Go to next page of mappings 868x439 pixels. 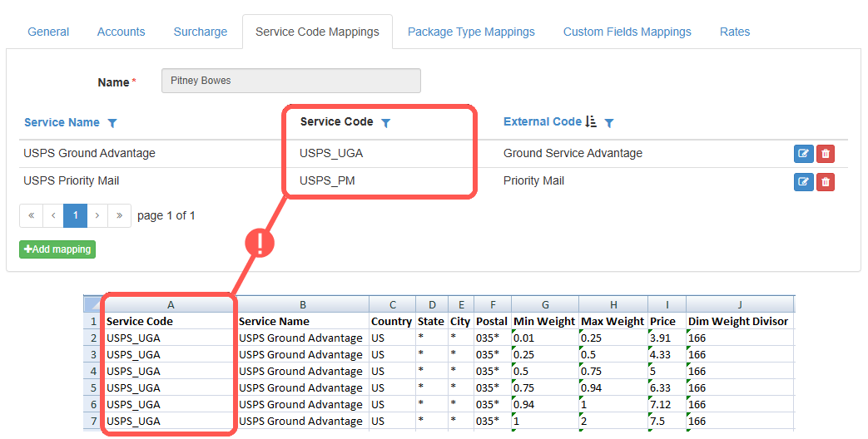tap(97, 215)
